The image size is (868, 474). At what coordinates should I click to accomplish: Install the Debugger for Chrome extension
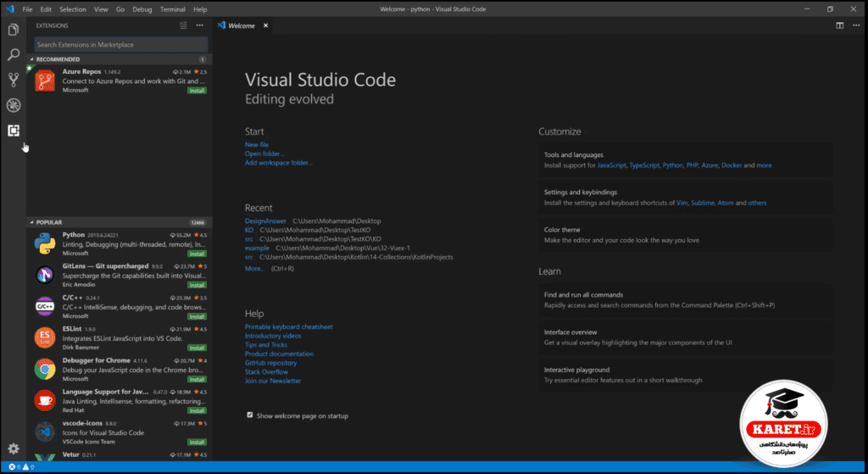click(197, 379)
